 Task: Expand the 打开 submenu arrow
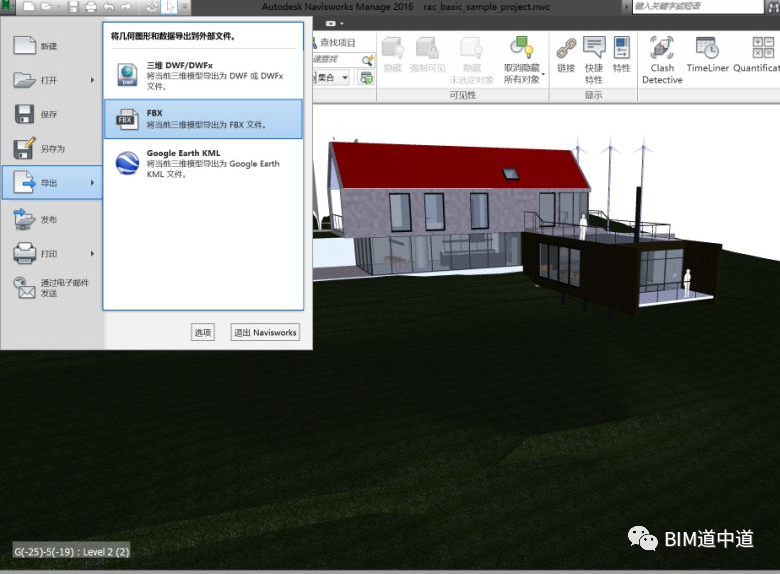[93, 80]
